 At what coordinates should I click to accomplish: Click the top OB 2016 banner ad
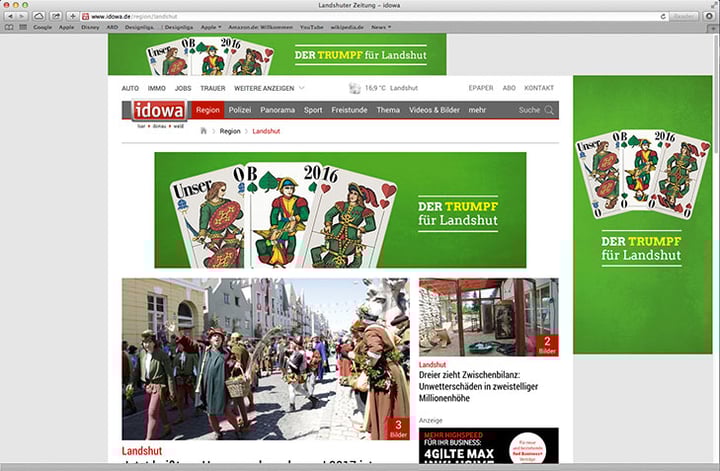click(277, 54)
